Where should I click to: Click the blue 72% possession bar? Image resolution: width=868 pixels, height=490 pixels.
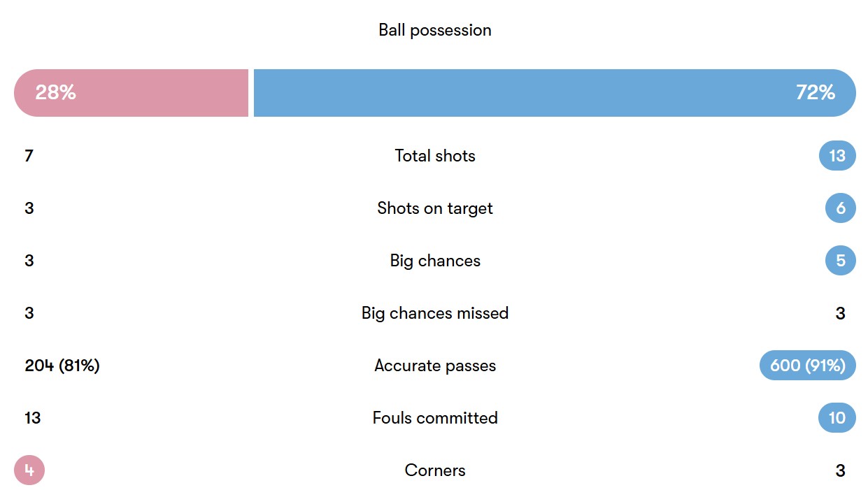pos(554,93)
